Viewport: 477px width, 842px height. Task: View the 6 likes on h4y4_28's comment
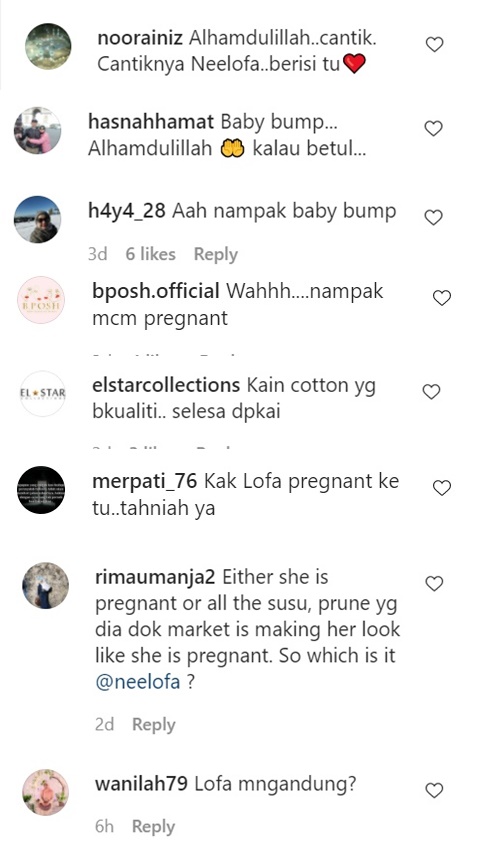pyautogui.click(x=150, y=254)
